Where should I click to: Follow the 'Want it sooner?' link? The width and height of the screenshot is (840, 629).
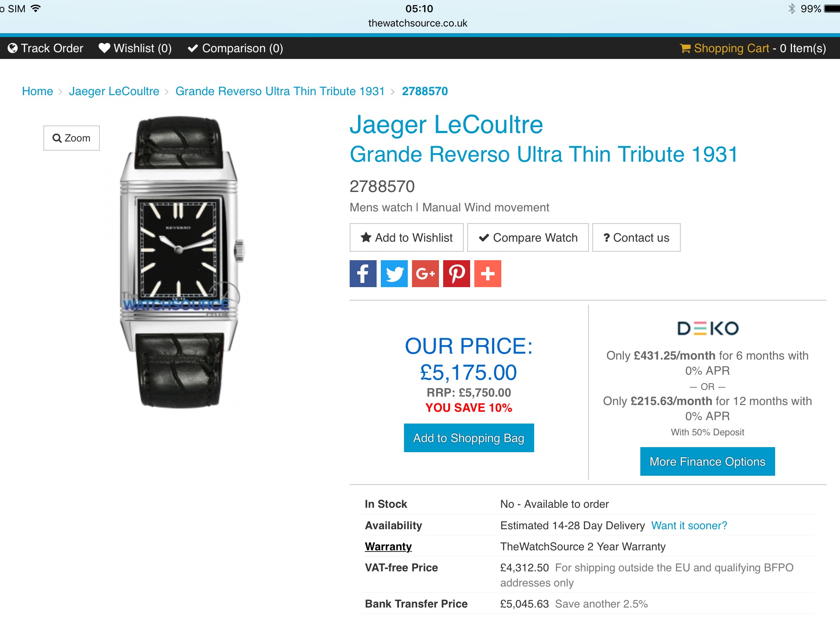click(x=689, y=525)
